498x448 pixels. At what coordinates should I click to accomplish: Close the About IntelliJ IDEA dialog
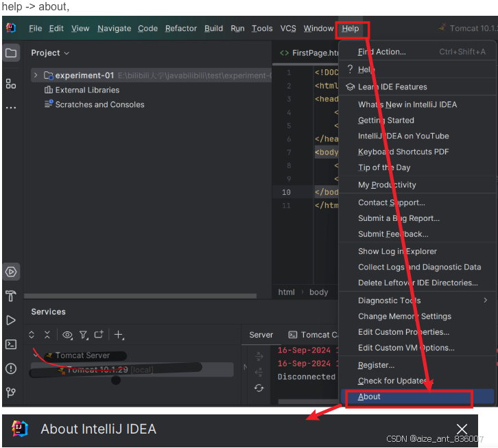pyautogui.click(x=462, y=429)
